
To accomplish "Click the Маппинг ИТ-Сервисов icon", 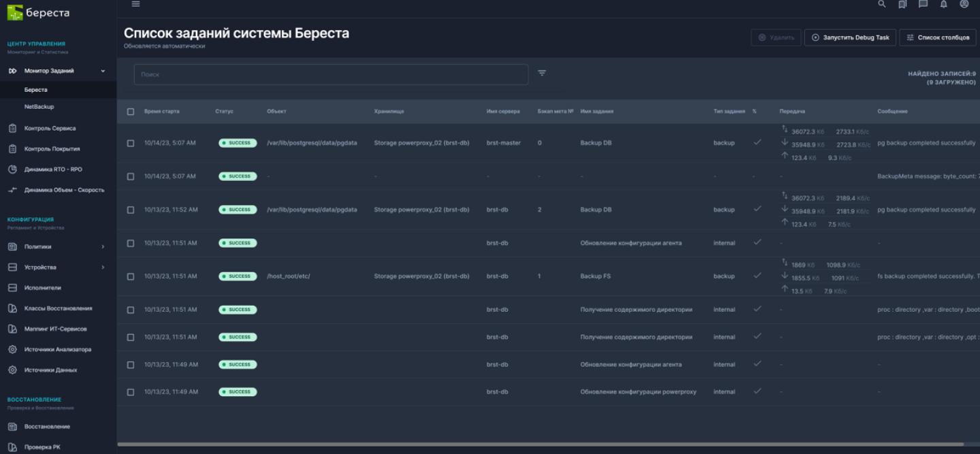I will [12, 329].
